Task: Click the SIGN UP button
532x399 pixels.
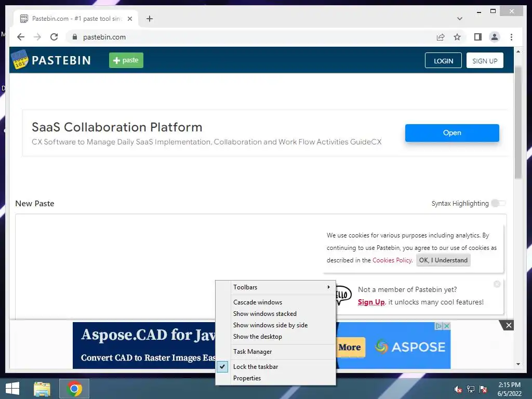Action: (485, 60)
